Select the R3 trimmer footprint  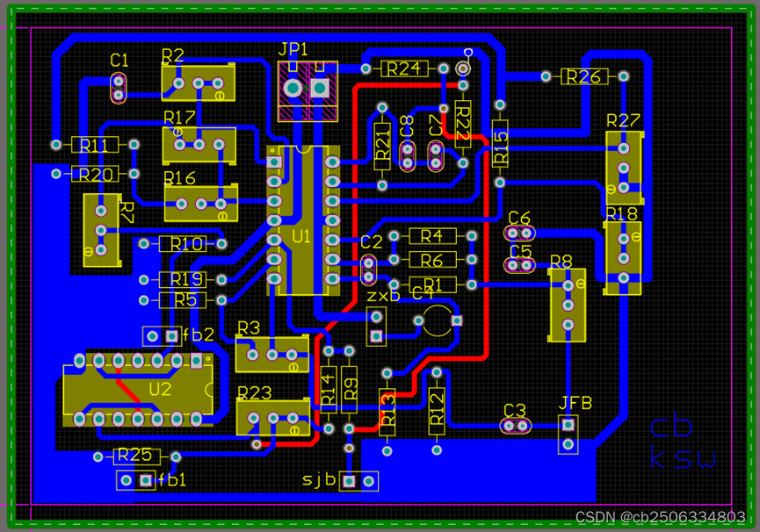pos(271,355)
